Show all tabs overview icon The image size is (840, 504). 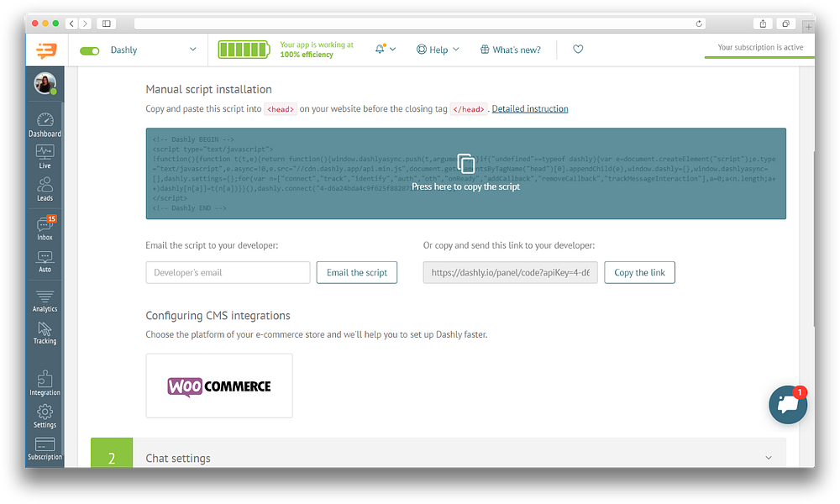786,24
